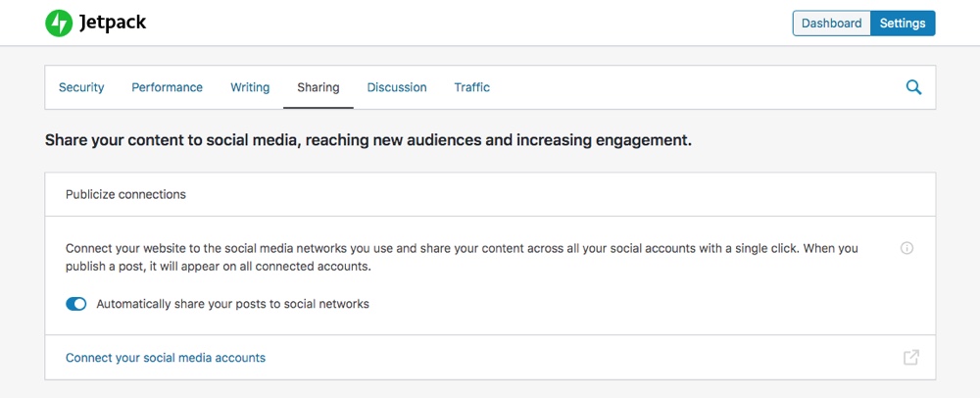Switch to the Discussion tab
Image resolution: width=980 pixels, height=398 pixels.
397,87
